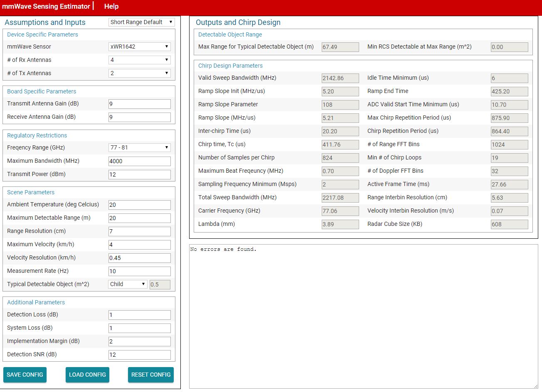542x392 pixels.
Task: Click the Velocity Interbin Resolution value 0.07
Action: click(510, 211)
